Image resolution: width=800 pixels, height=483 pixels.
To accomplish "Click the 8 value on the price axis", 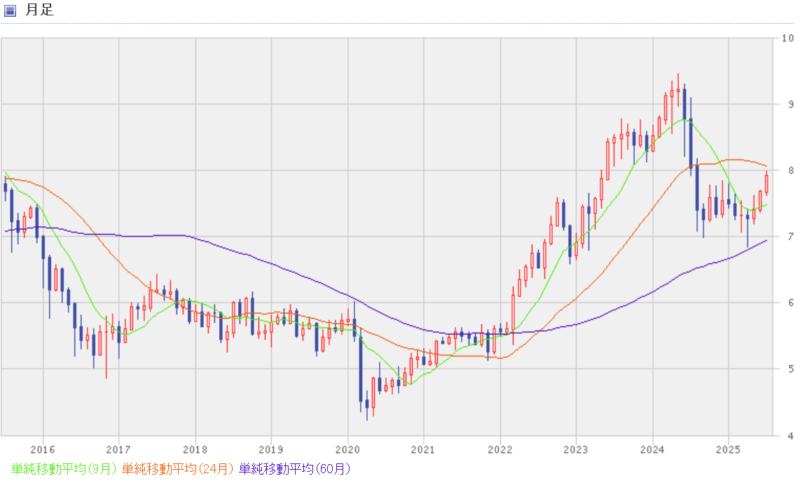I will click(x=791, y=170).
